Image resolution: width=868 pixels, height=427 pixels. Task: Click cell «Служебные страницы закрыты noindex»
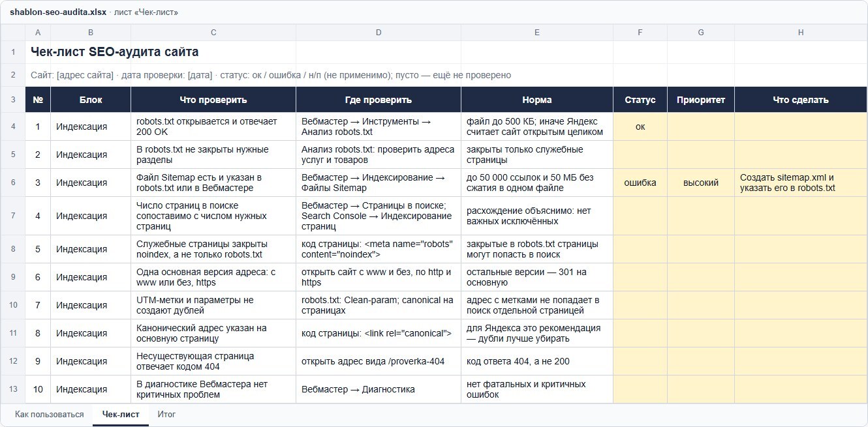213,249
